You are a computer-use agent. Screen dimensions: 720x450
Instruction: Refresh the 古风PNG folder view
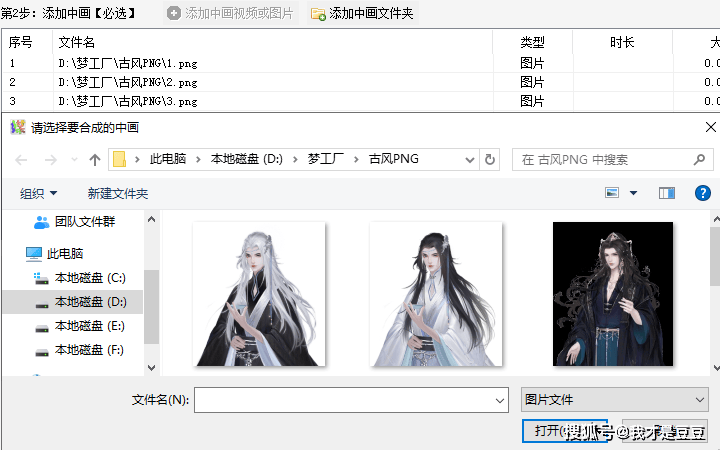(x=489, y=159)
